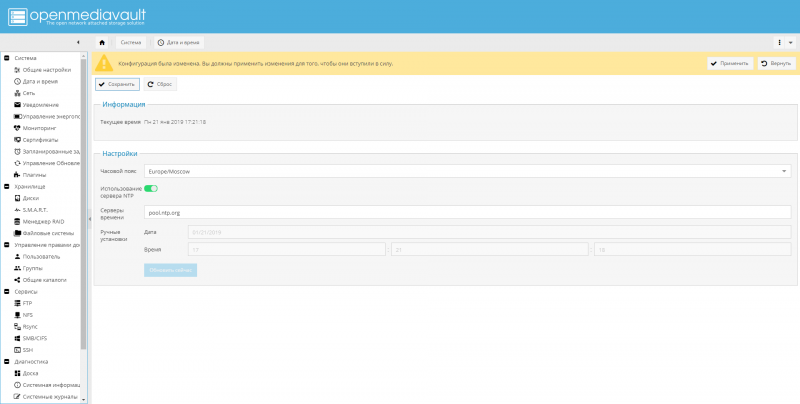Click the minutes field showing 21

coord(490,249)
